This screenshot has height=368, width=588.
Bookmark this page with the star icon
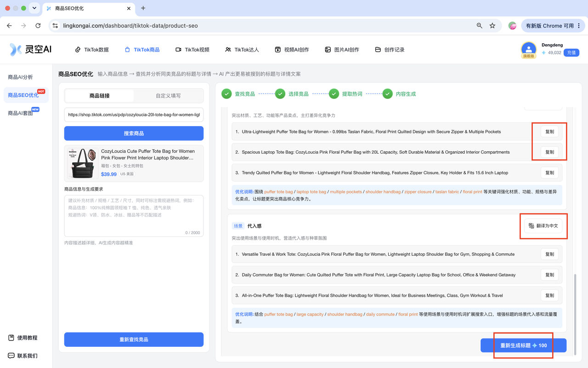coord(492,26)
